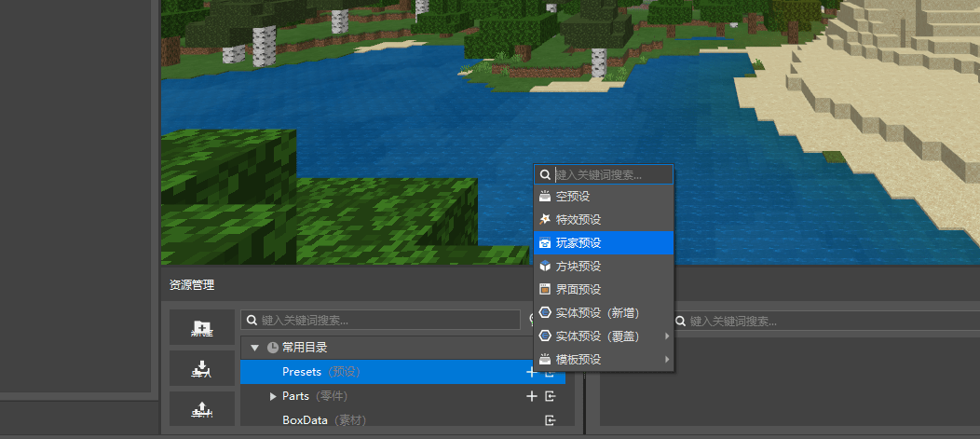Click hexagon icon of 实体预设（覆盖）

[545, 336]
